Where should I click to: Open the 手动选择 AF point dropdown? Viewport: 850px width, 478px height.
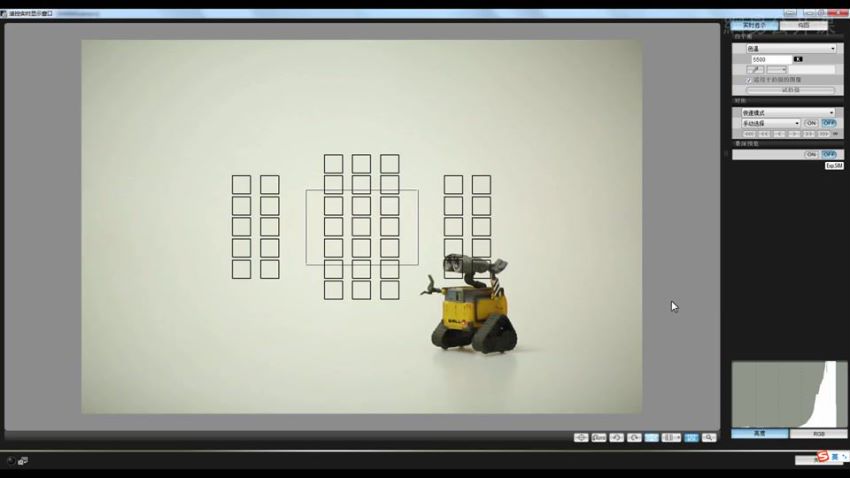770,123
